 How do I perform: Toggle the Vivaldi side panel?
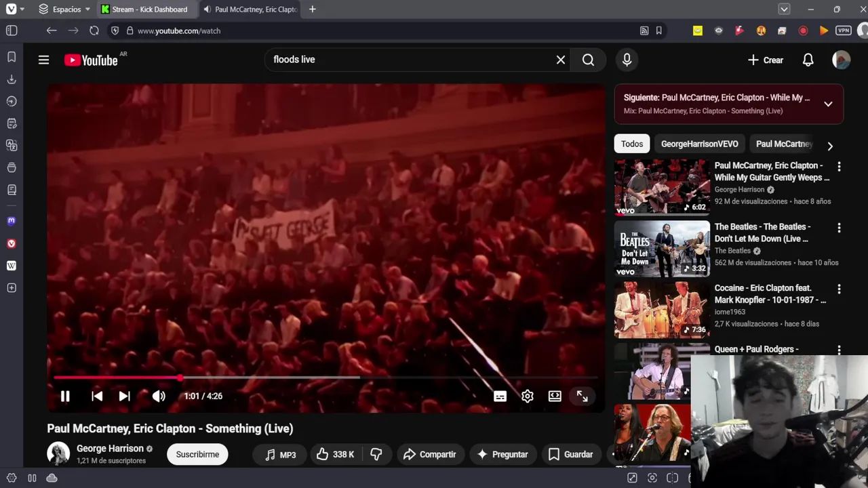coord(12,30)
